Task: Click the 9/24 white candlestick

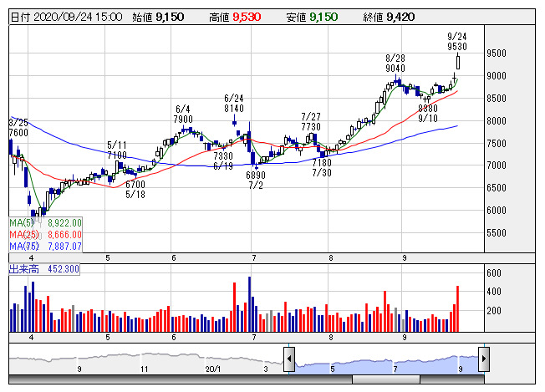Action: [x=458, y=61]
